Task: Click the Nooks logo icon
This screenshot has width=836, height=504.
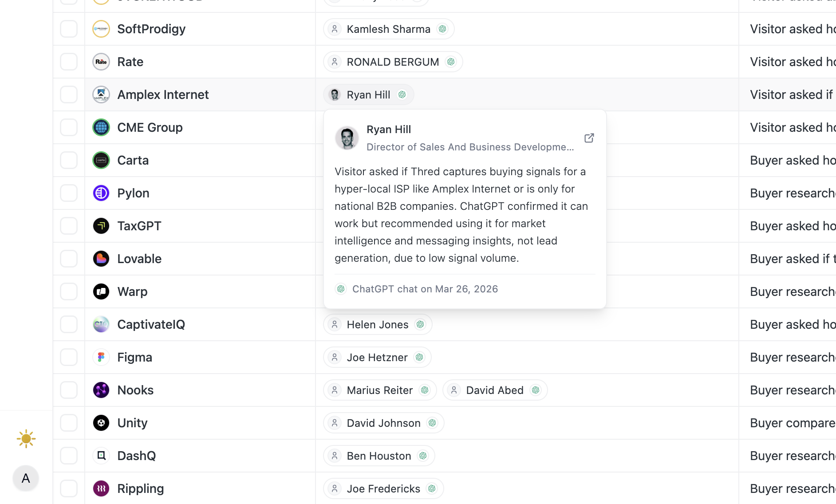Action: pyautogui.click(x=101, y=390)
